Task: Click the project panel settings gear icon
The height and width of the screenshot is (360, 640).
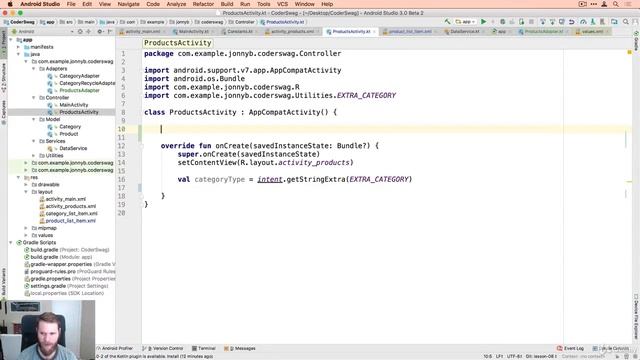Action: point(100,31)
